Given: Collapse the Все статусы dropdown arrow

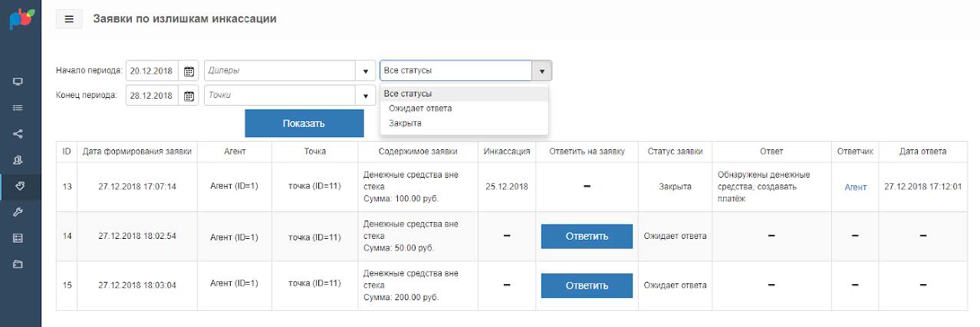Looking at the screenshot, I should pyautogui.click(x=541, y=70).
